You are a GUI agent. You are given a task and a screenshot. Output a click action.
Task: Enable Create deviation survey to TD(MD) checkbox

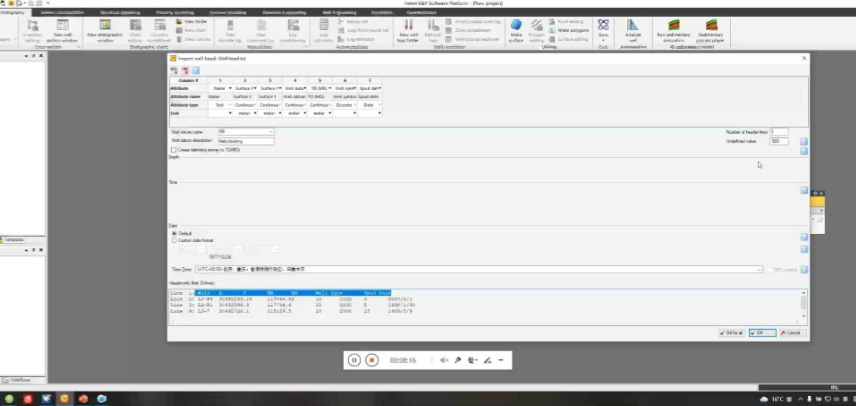(x=174, y=149)
